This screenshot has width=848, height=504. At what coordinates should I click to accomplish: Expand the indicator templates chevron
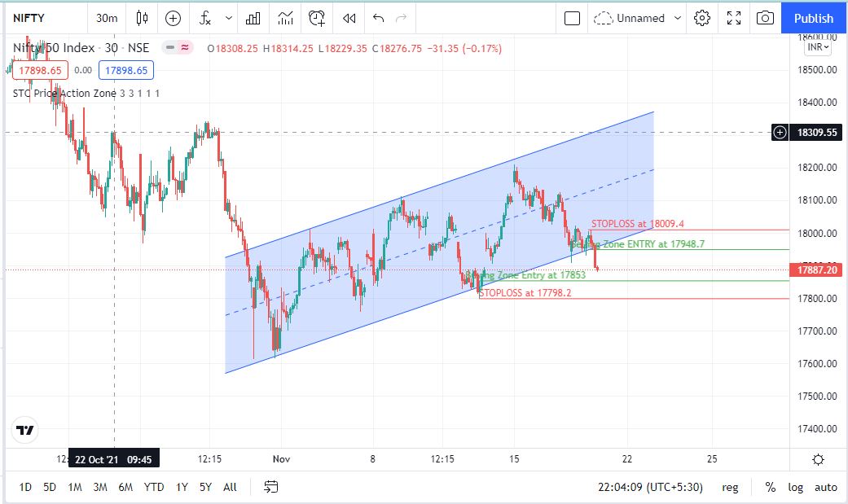pos(229,18)
